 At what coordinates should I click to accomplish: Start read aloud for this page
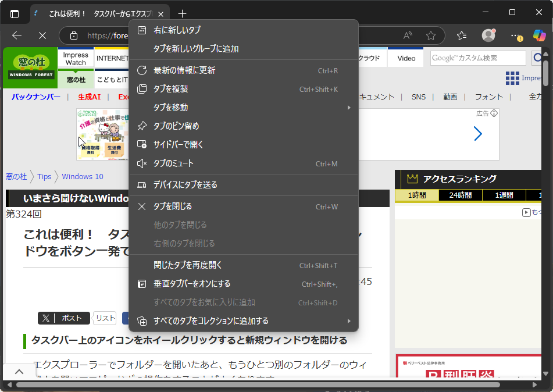[x=407, y=35]
